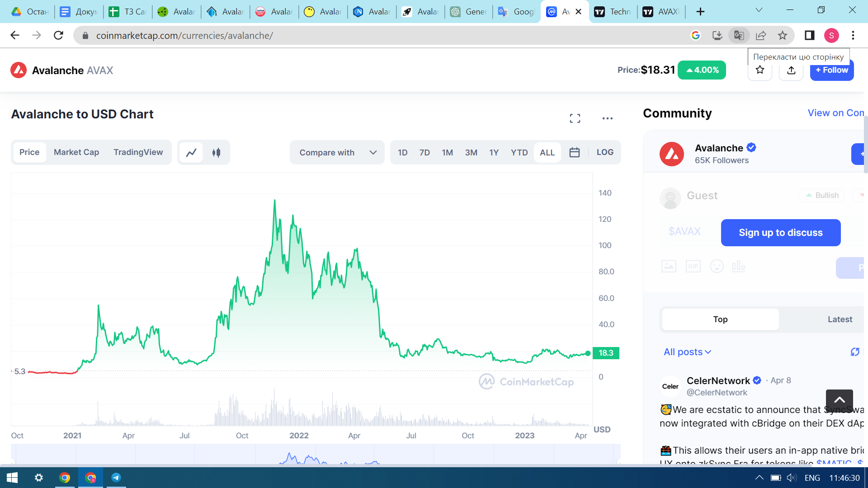Vote Bullish sentiment

point(822,195)
